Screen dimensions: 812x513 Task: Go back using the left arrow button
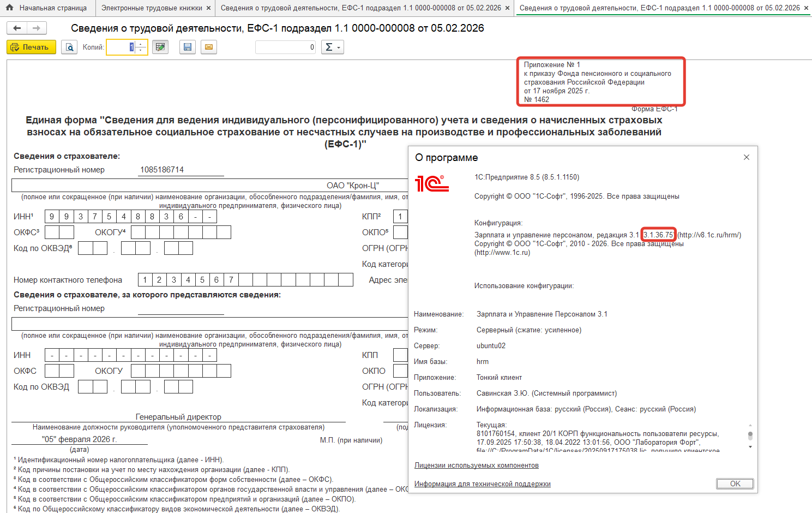(17, 28)
